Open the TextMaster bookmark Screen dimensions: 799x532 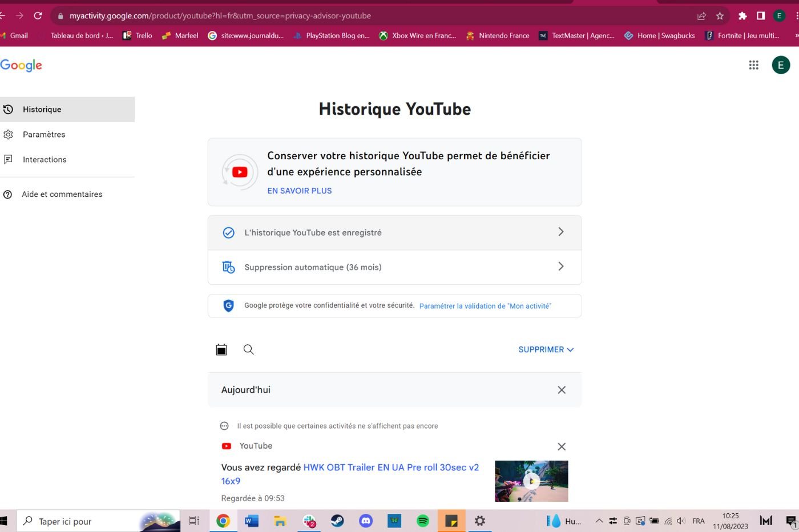point(577,35)
